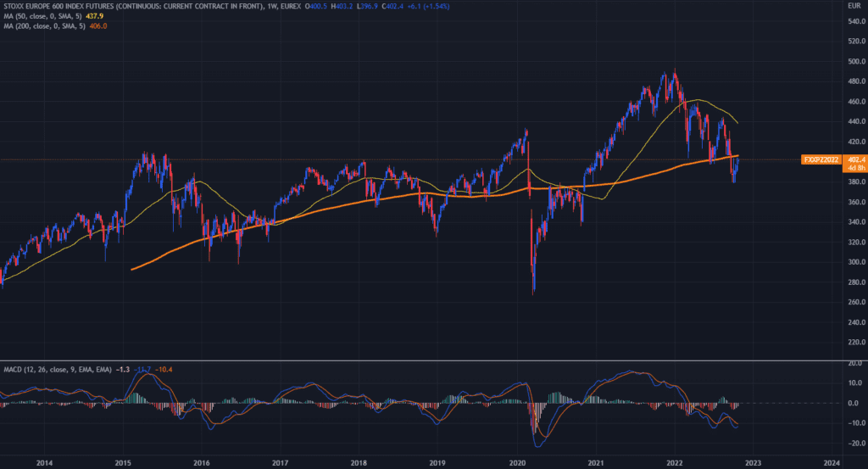868x469 pixels.
Task: Click the 2018 label on time axis
Action: [359, 462]
